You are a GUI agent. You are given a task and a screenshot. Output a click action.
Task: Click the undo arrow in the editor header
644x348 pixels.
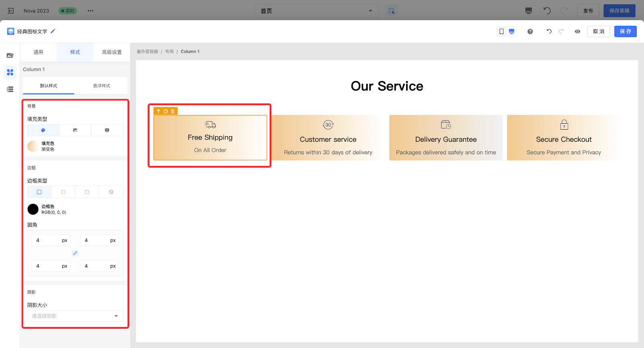[549, 31]
